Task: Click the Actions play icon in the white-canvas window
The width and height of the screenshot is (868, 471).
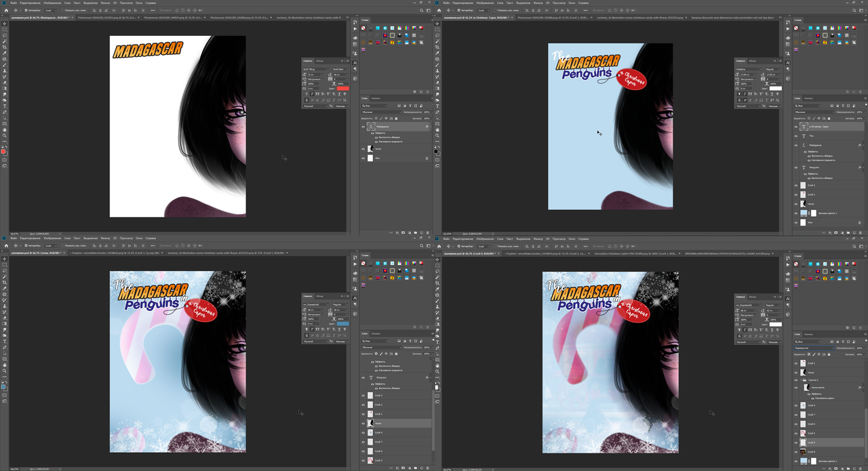Action: coord(354,29)
